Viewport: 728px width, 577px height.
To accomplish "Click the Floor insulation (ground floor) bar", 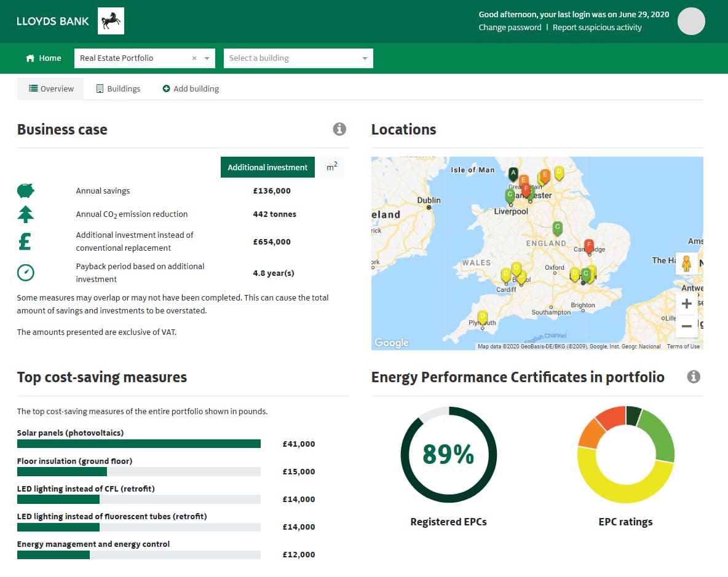I will coord(139,472).
